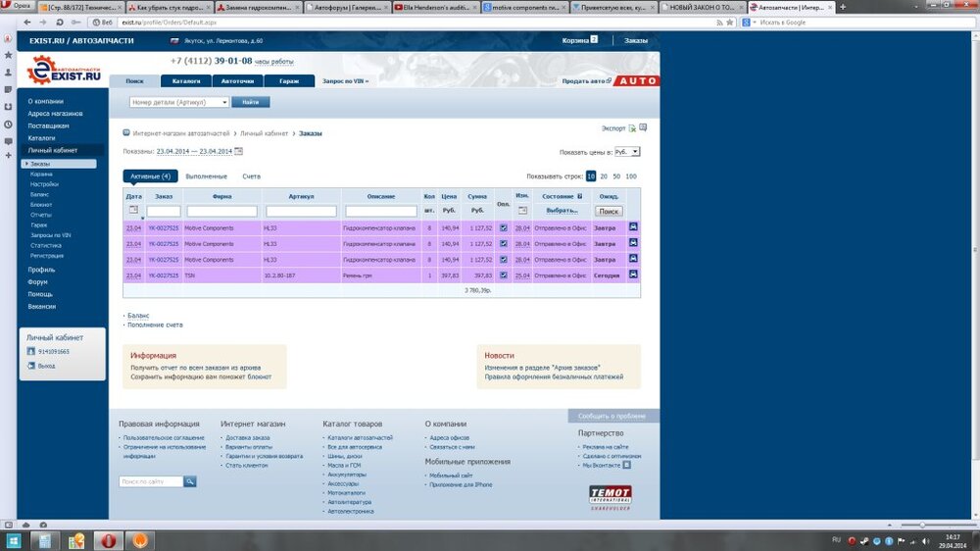Switch to the Выполненные tab
The width and height of the screenshot is (980, 551).
click(x=206, y=176)
